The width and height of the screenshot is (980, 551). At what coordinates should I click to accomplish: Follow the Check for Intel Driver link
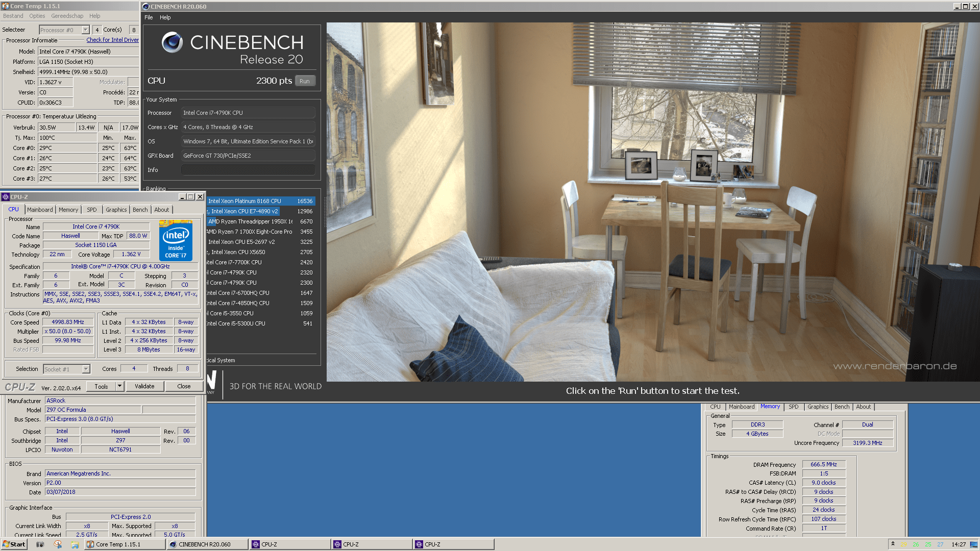pos(112,40)
